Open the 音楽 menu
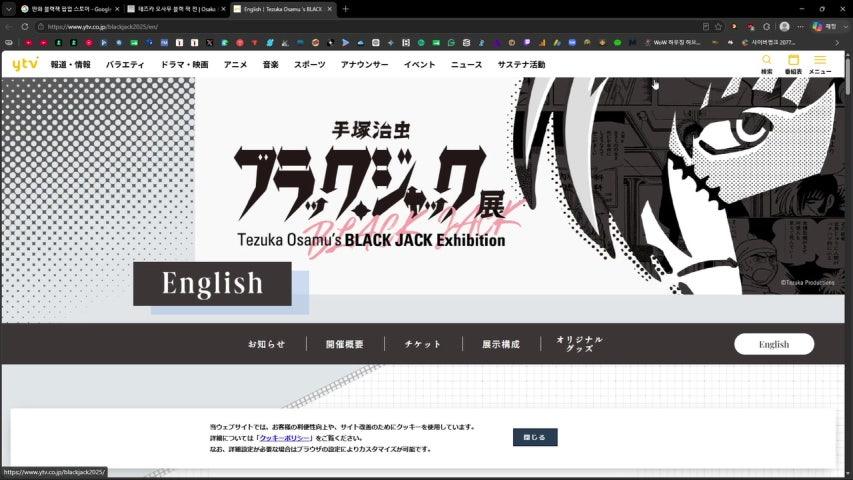Viewport: 853px width, 480px height. click(x=270, y=64)
